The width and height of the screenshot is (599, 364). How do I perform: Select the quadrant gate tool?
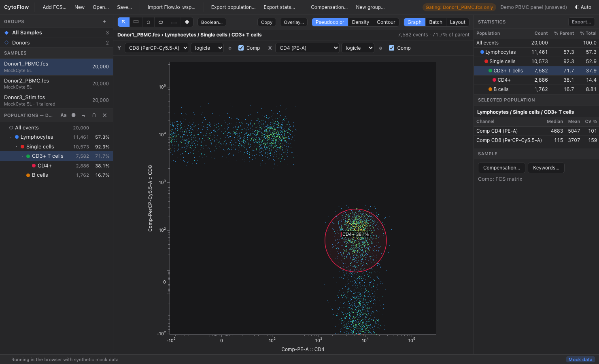click(187, 22)
